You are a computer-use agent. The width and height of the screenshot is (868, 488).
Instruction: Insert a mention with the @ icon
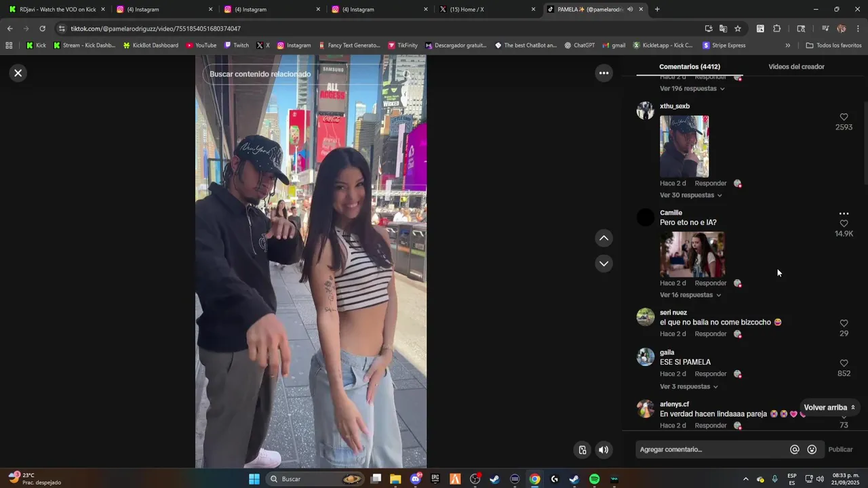tap(795, 449)
